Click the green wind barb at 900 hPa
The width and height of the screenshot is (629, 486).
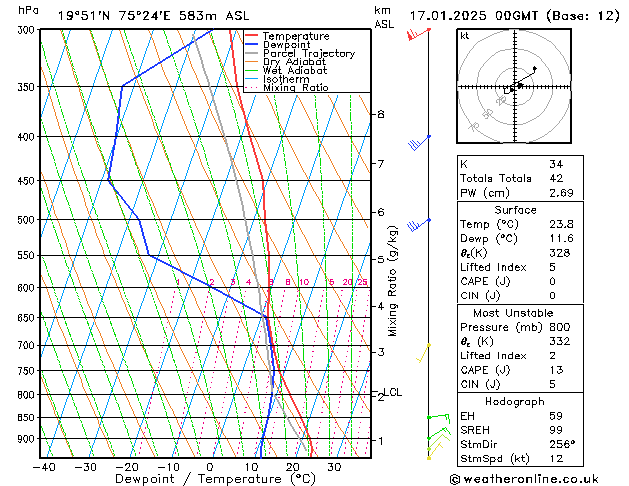click(438, 433)
